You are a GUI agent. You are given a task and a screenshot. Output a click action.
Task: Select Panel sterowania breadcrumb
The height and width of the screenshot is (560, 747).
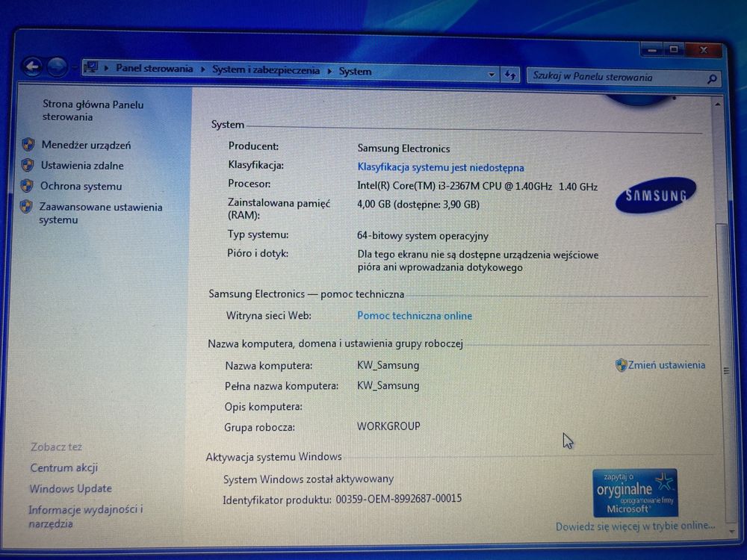[155, 69]
